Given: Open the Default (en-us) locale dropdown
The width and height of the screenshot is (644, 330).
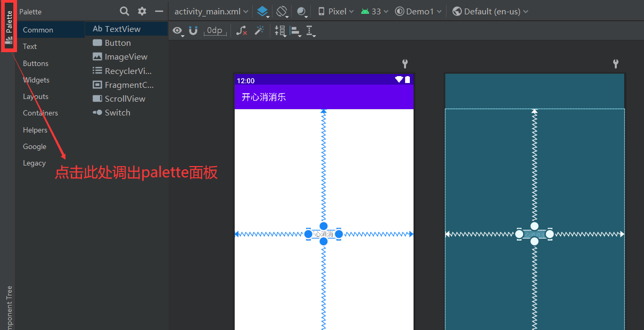Looking at the screenshot, I should tap(490, 11).
